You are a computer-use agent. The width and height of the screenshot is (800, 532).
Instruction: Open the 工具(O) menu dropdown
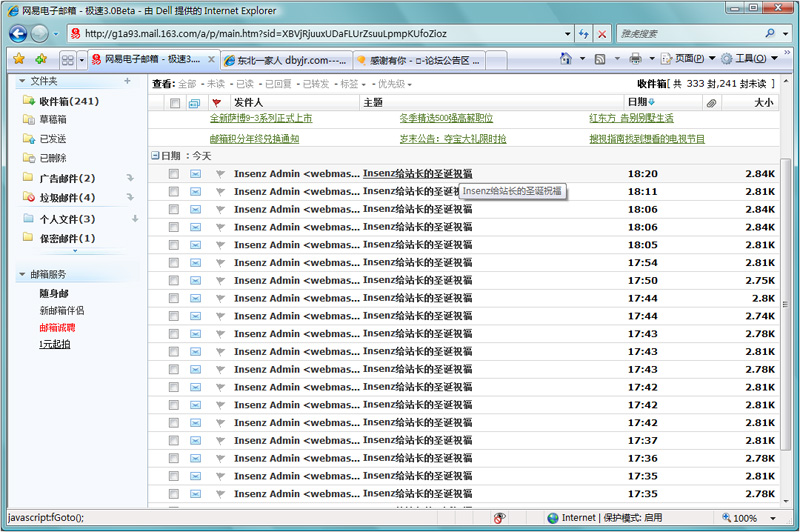point(774,58)
